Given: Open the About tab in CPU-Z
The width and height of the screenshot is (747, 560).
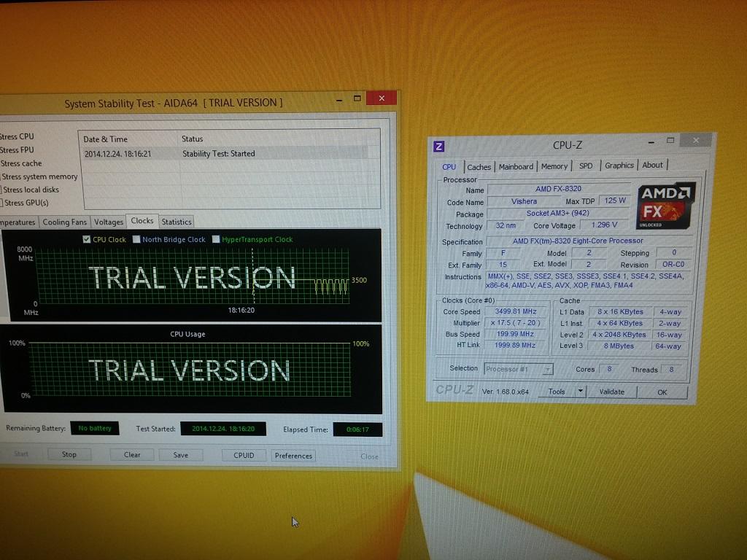Looking at the screenshot, I should [652, 165].
